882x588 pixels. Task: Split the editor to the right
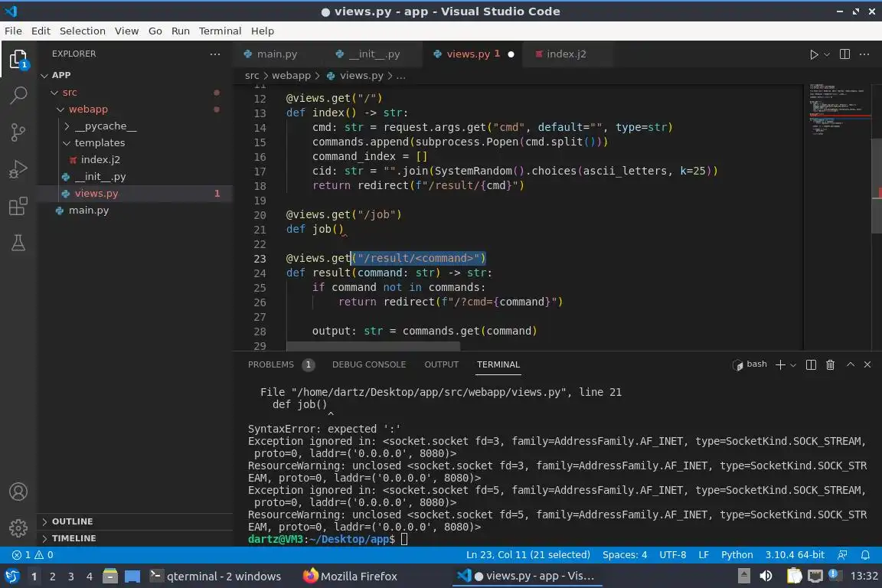[x=844, y=54]
